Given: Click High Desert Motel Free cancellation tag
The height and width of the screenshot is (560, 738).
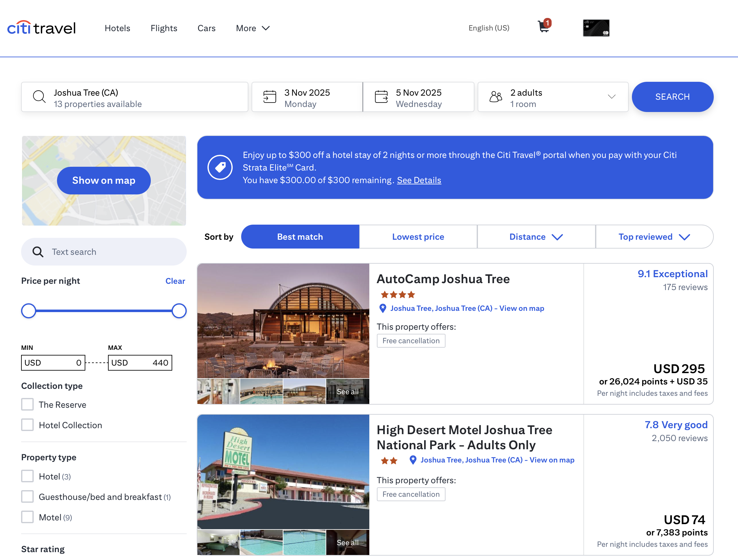Looking at the screenshot, I should tap(411, 494).
